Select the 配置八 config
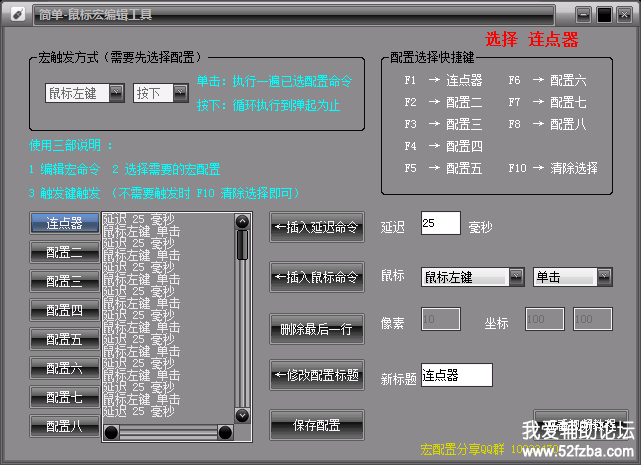The width and height of the screenshot is (641, 465). click(x=65, y=427)
